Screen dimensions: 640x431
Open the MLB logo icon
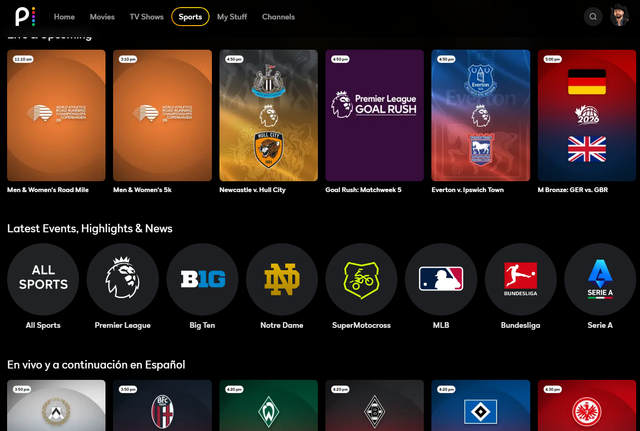point(441,279)
